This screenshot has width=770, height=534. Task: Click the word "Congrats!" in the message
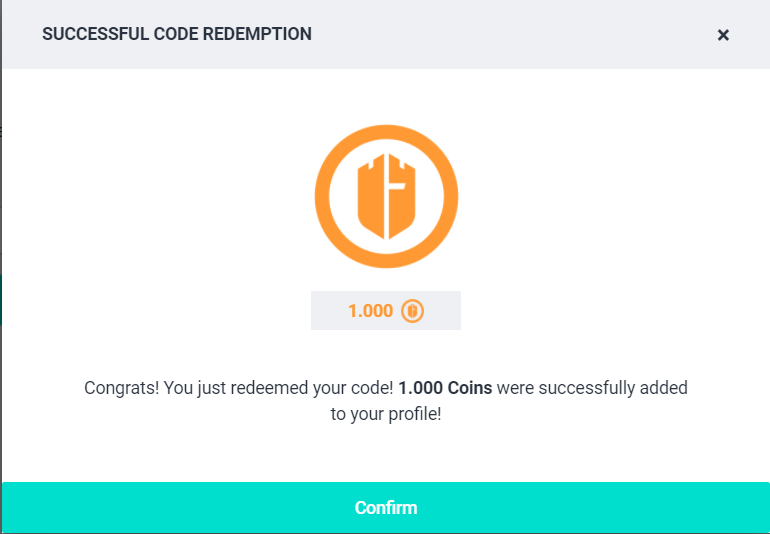click(x=121, y=387)
